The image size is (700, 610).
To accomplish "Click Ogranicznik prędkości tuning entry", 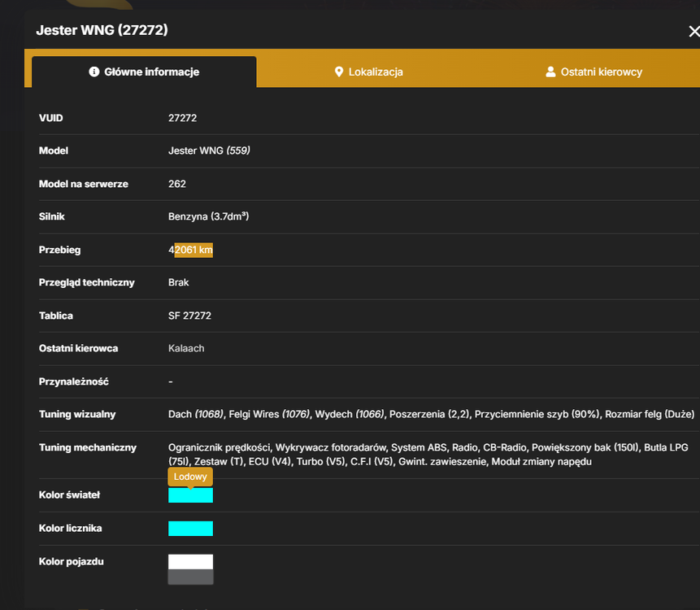I will (219, 447).
